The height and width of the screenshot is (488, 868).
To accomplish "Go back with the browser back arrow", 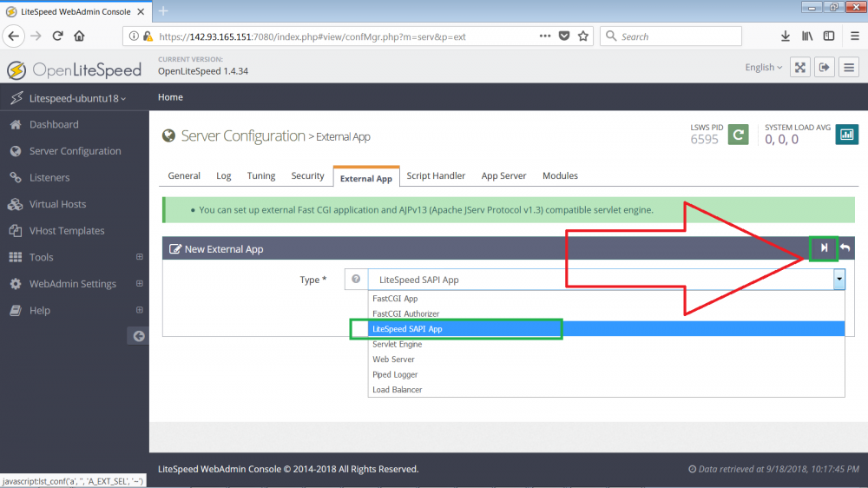I will pyautogui.click(x=14, y=36).
